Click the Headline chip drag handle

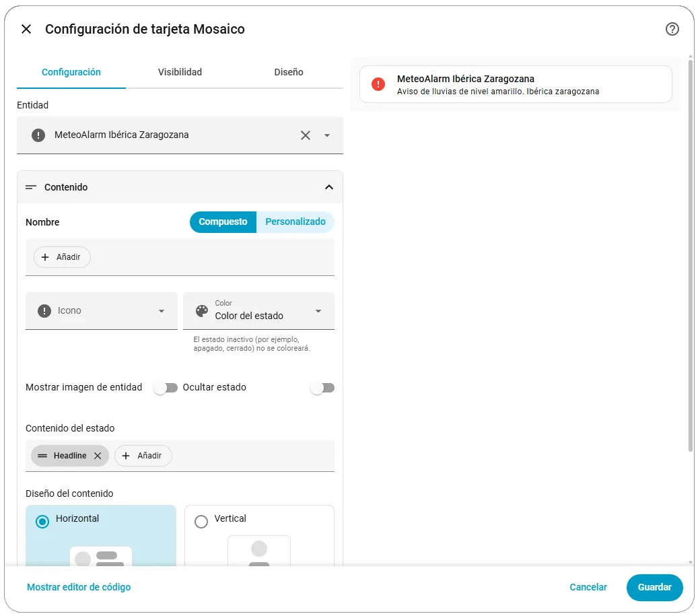click(42, 456)
